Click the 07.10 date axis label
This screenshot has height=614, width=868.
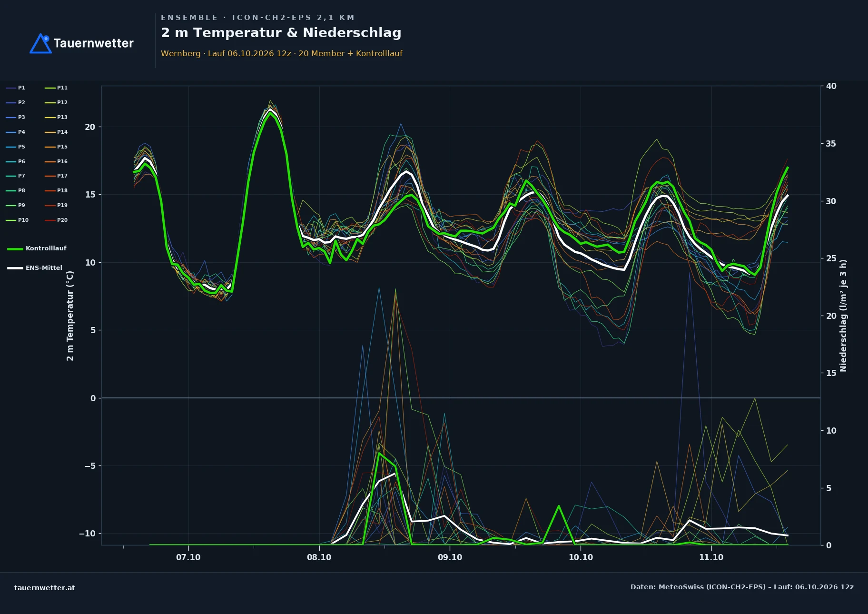pos(188,557)
